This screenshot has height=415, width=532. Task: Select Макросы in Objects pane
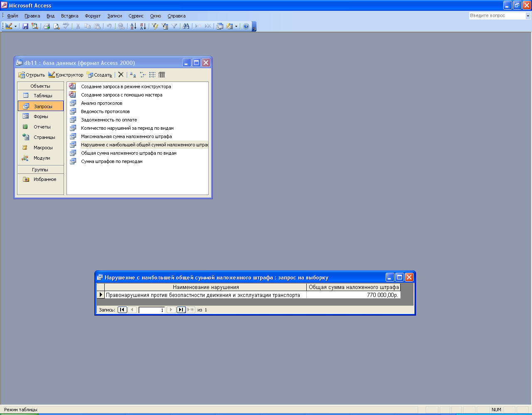click(41, 148)
